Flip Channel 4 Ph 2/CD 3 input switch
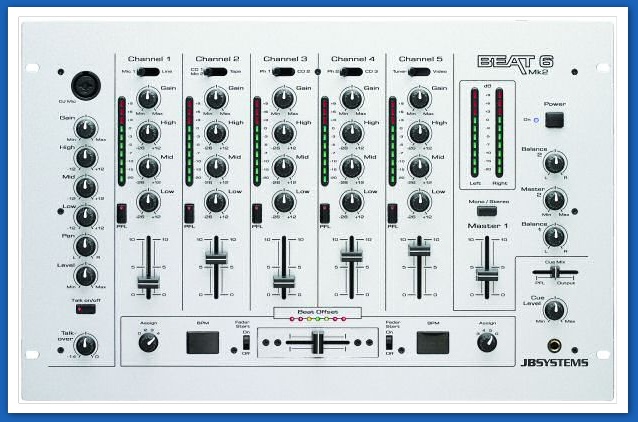Image resolution: width=638 pixels, height=422 pixels. click(x=352, y=72)
